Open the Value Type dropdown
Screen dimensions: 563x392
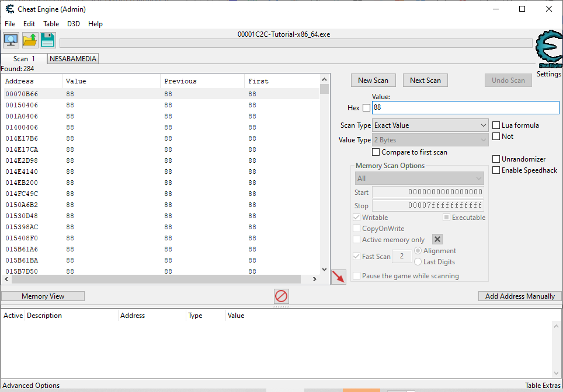click(x=430, y=140)
